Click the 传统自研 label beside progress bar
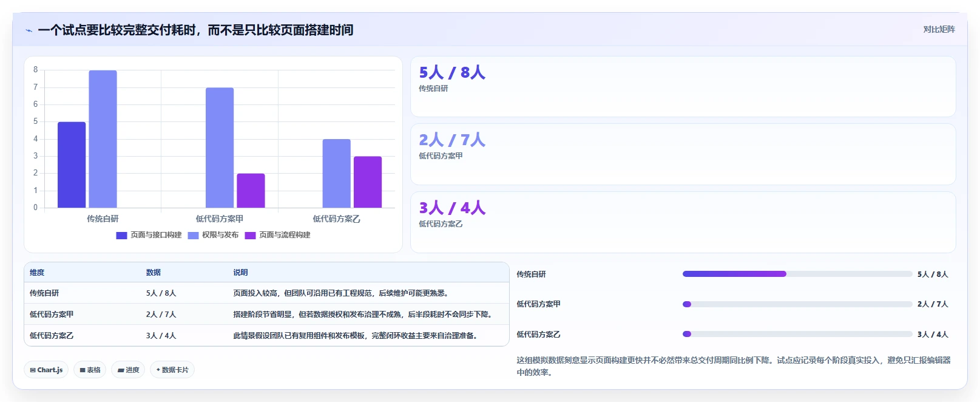Viewport: 980px width, 402px height. coord(531,274)
